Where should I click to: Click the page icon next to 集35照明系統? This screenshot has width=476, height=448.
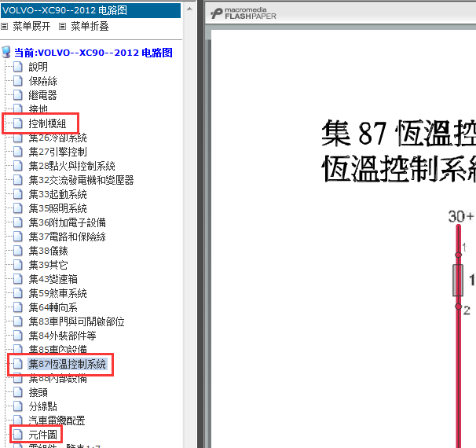[18, 208]
